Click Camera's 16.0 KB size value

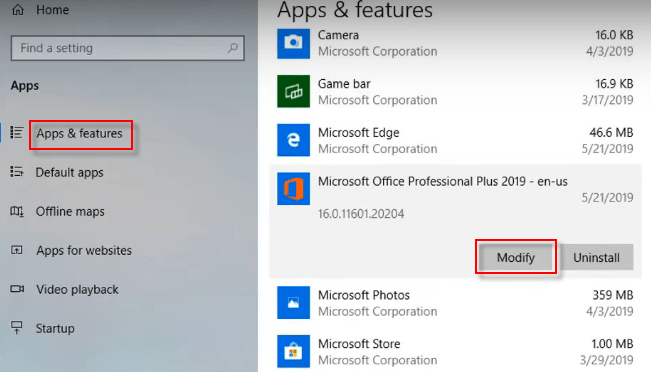pyautogui.click(x=614, y=35)
